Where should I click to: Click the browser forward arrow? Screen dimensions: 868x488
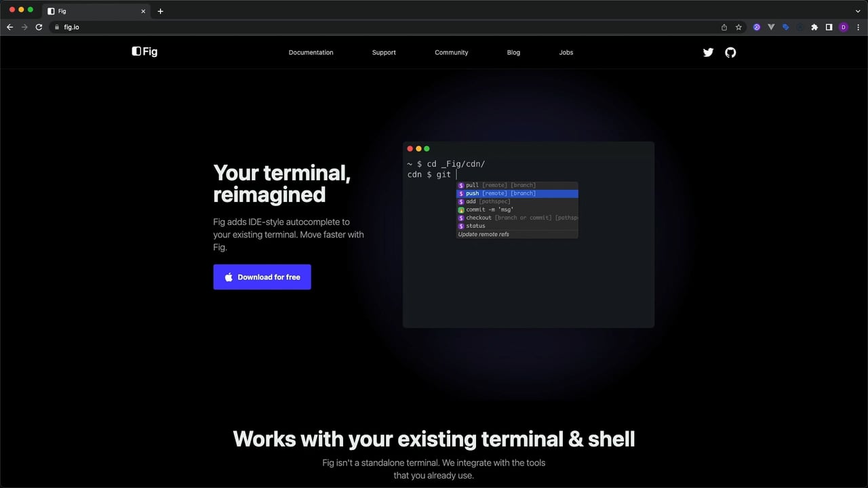pyautogui.click(x=24, y=27)
